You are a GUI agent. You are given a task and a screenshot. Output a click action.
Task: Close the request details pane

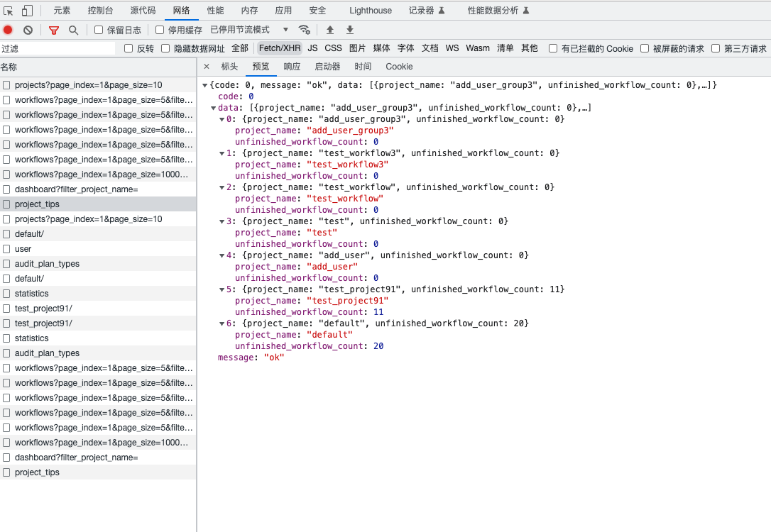click(207, 66)
